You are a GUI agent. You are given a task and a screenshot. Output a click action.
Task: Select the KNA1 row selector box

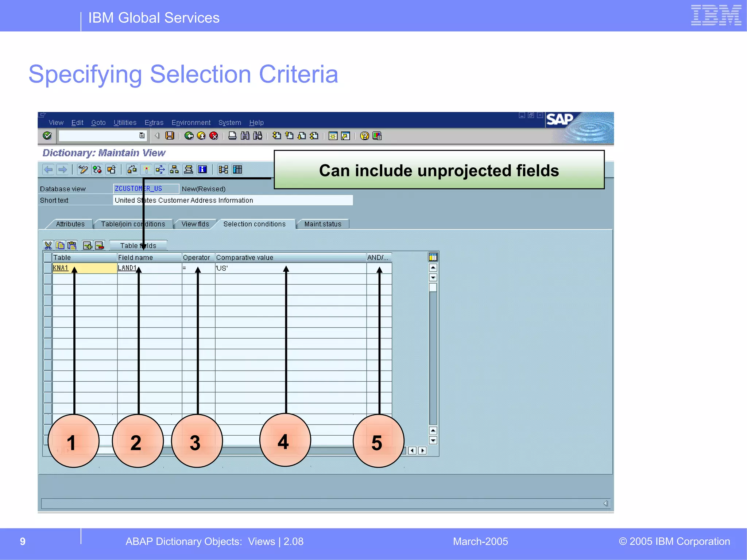click(x=48, y=268)
